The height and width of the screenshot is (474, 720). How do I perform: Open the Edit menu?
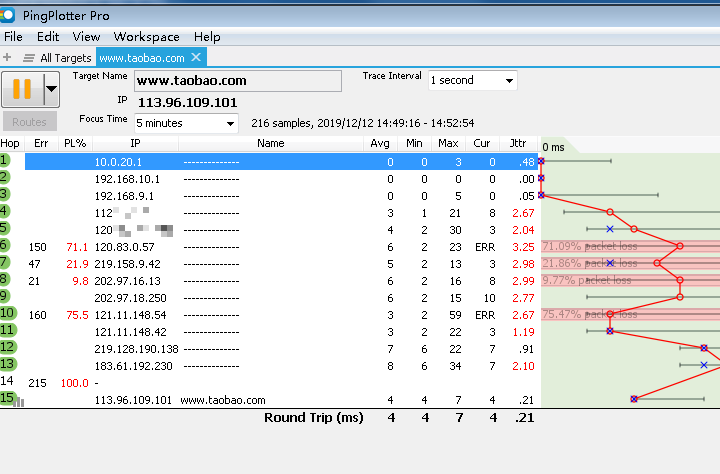pyautogui.click(x=48, y=37)
